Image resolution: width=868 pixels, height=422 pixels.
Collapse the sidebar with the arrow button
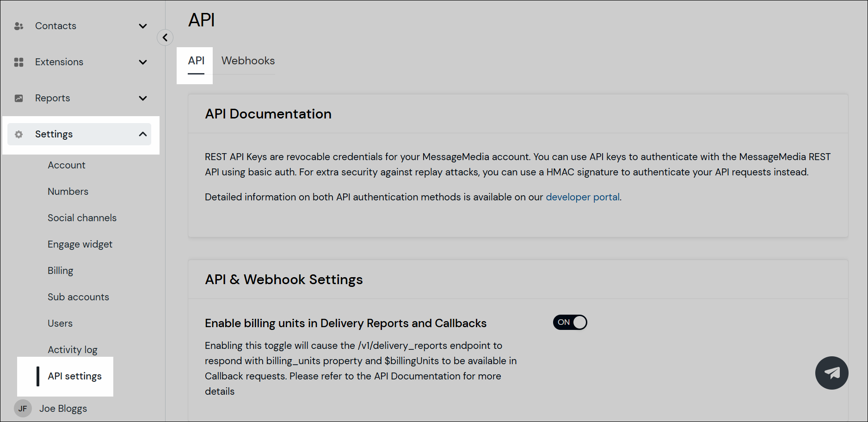pyautogui.click(x=165, y=37)
